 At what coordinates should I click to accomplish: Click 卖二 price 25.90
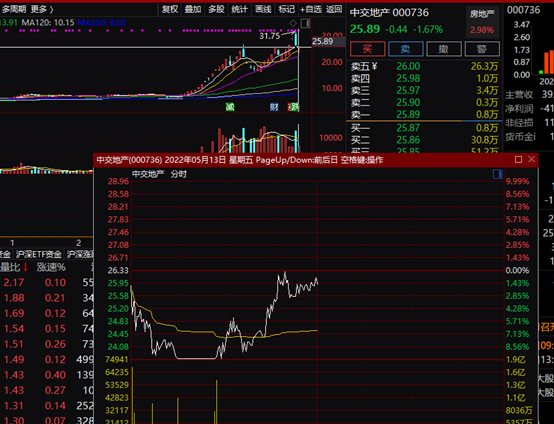[408, 102]
